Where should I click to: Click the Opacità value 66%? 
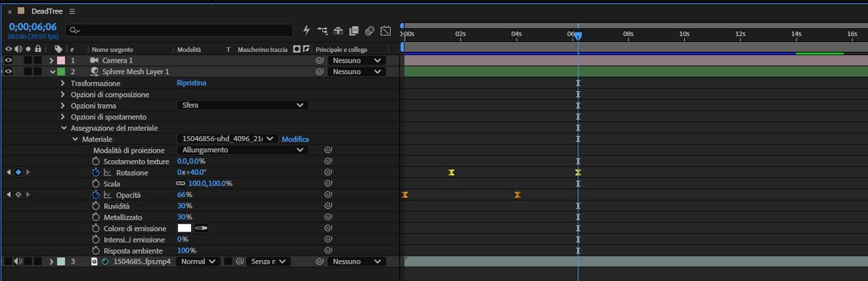185,195
